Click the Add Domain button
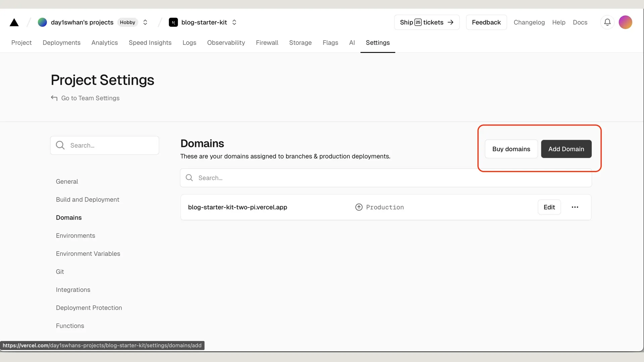 coord(566,149)
